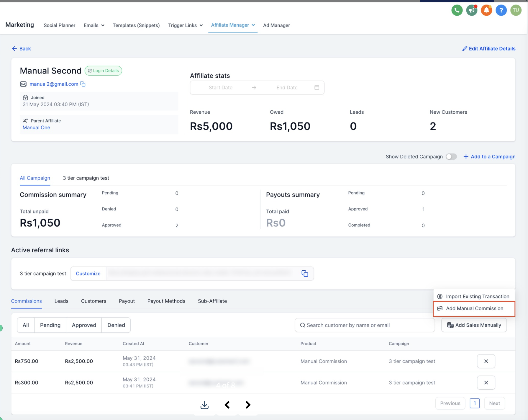Click the calendar icon in date range

click(x=317, y=87)
